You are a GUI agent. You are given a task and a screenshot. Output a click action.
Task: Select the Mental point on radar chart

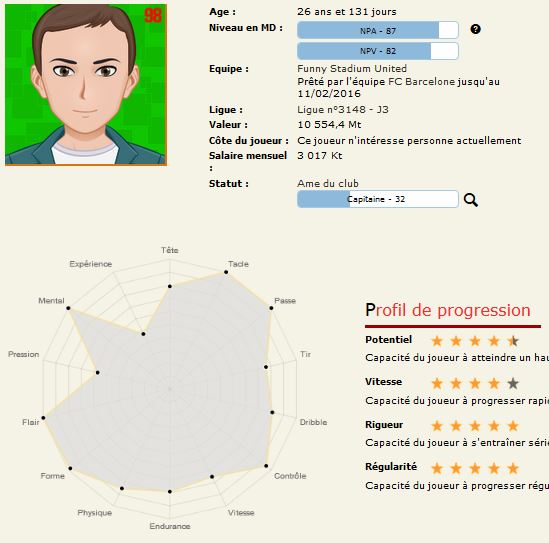pos(68,308)
